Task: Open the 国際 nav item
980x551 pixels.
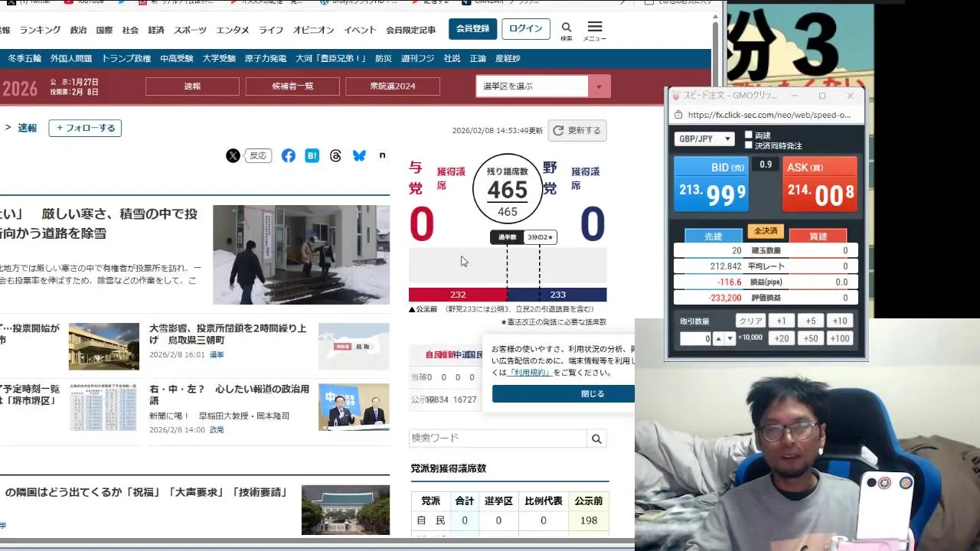Action: pyautogui.click(x=104, y=30)
